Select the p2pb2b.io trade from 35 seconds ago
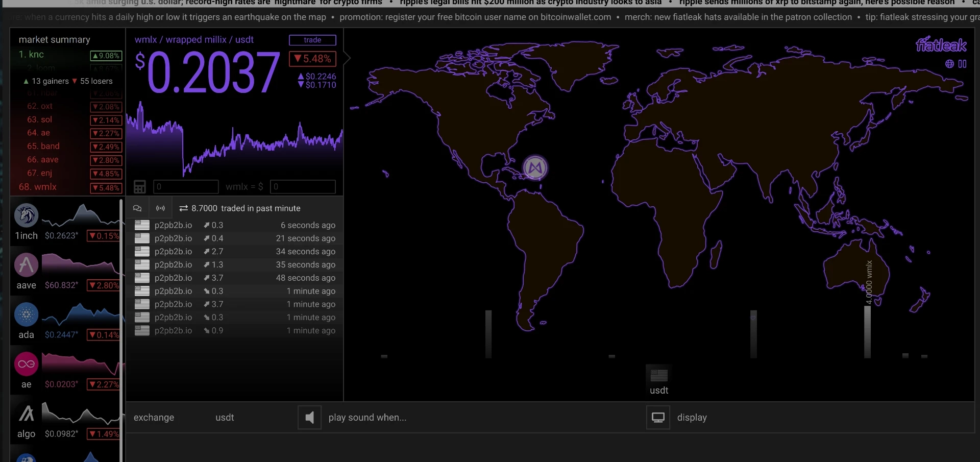Image resolution: width=980 pixels, height=462 pixels. coord(235,265)
